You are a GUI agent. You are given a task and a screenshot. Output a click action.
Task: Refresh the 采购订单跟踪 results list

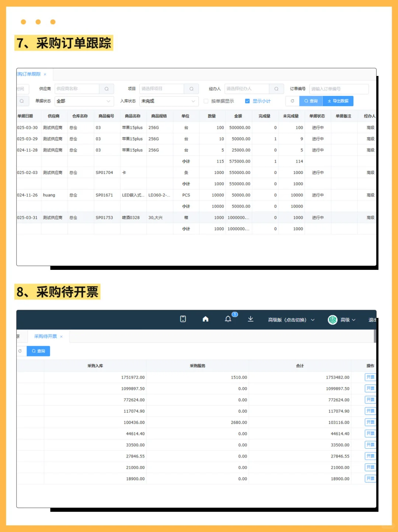292,101
